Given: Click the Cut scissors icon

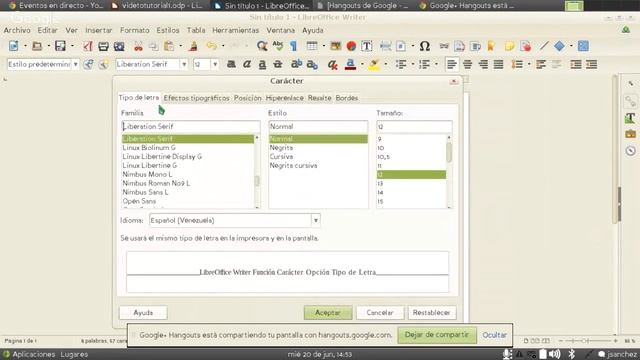Looking at the screenshot, I should tap(138, 46).
